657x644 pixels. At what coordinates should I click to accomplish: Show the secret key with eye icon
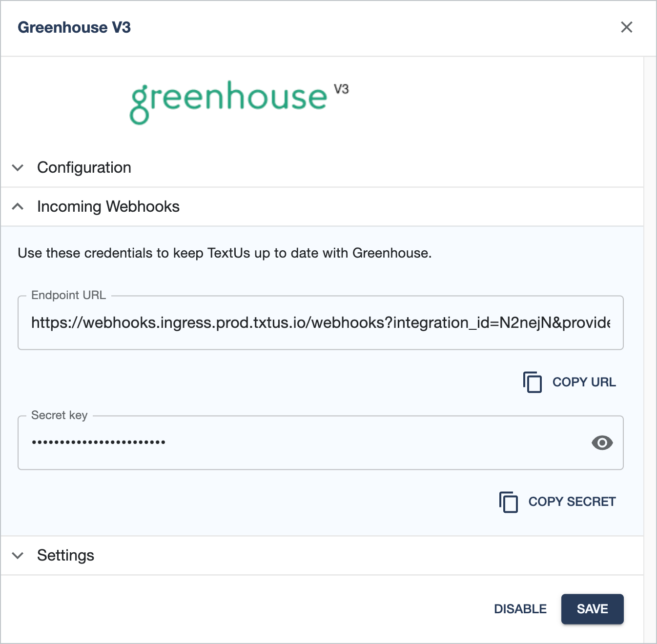coord(602,443)
